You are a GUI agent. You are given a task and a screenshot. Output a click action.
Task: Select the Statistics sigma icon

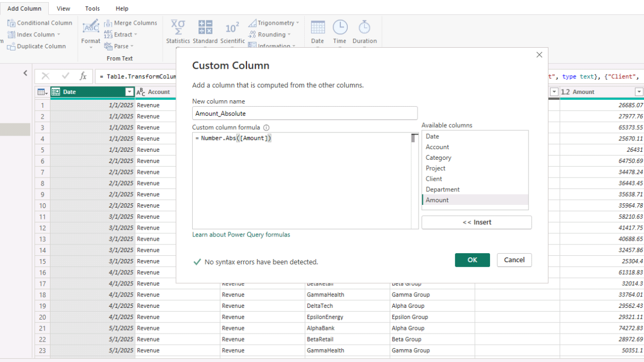(178, 27)
